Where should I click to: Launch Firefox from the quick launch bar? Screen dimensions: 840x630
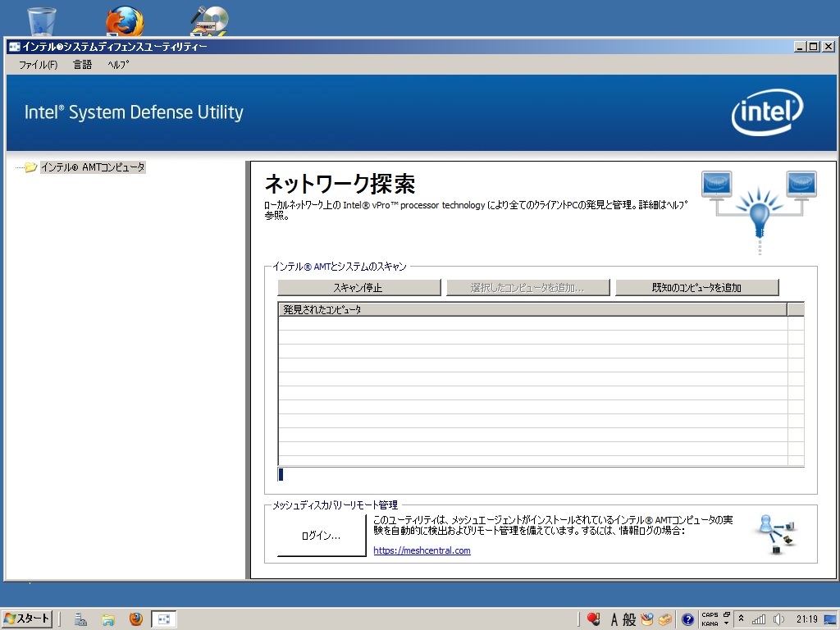(135, 619)
